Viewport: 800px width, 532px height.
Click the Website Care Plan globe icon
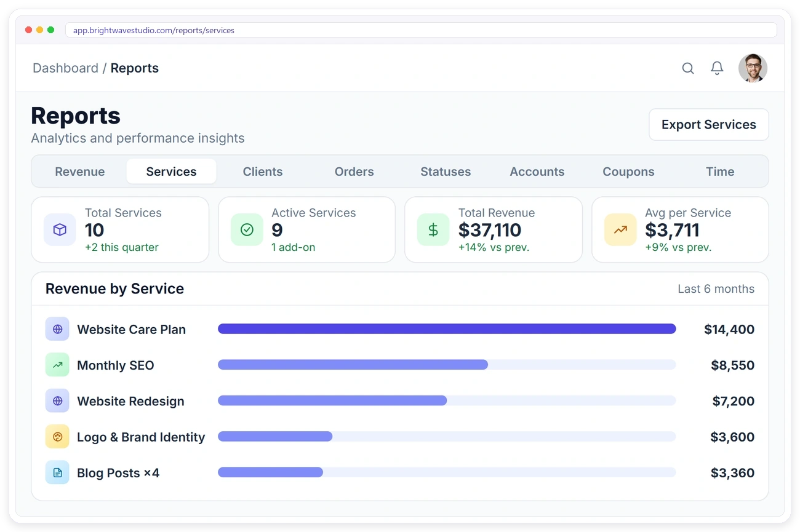[57, 329]
